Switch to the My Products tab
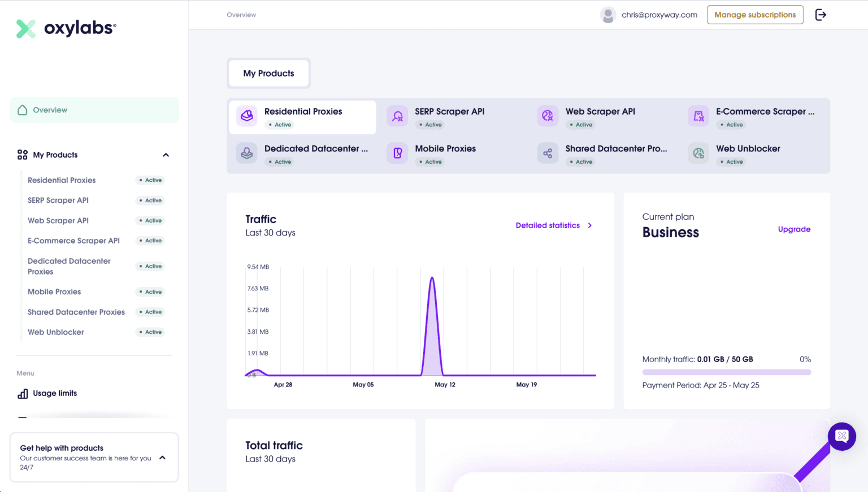 268,73
